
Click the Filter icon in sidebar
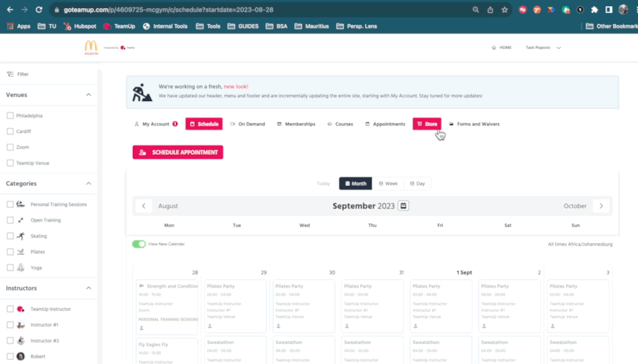pyautogui.click(x=10, y=74)
